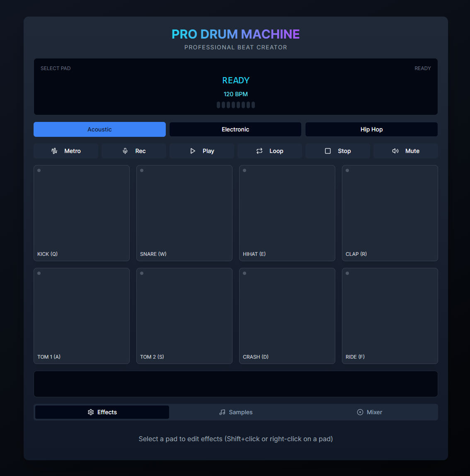Hit the TOM 1 (A) pad
470x476 pixels.
pos(82,316)
